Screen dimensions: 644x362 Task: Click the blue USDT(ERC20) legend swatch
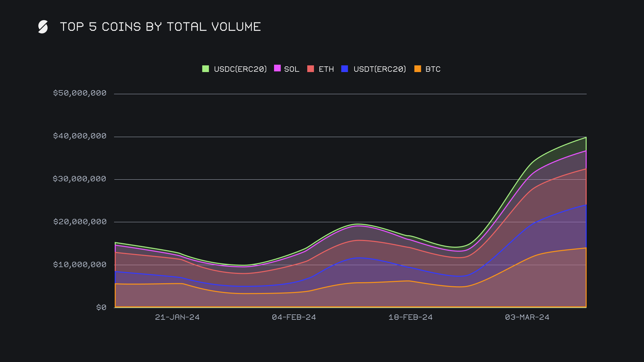click(344, 69)
